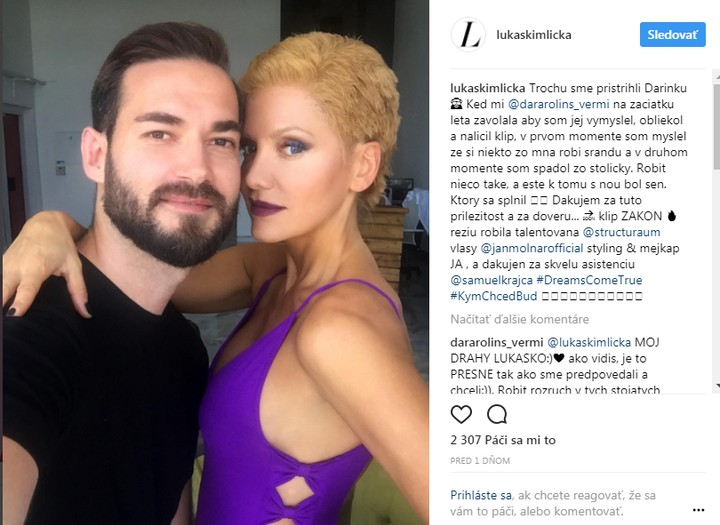720x525 pixels.
Task: Click the scrollbar down arrow in comments
Action: point(717,385)
